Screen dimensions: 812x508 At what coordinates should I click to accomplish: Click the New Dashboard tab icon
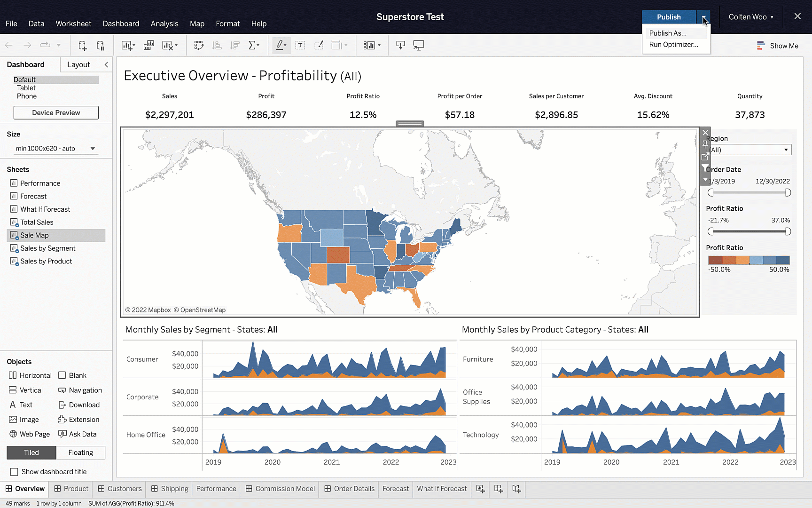[x=499, y=489]
